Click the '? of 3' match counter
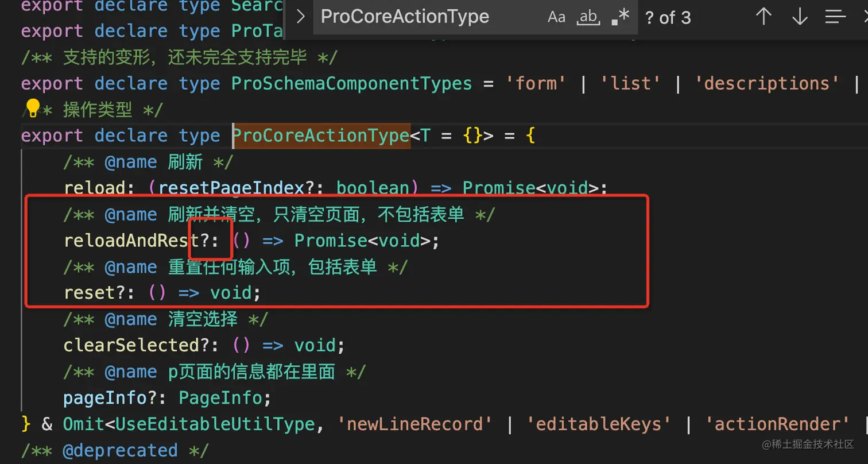868x464 pixels. (668, 18)
